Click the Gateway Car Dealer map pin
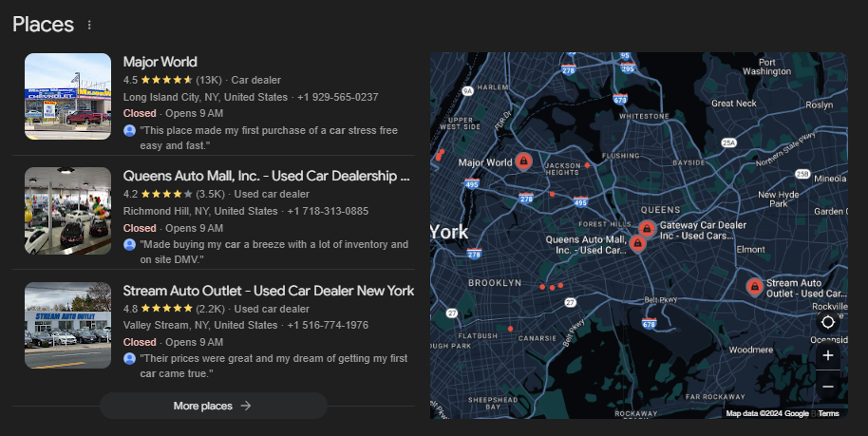868x436 pixels. (647, 229)
